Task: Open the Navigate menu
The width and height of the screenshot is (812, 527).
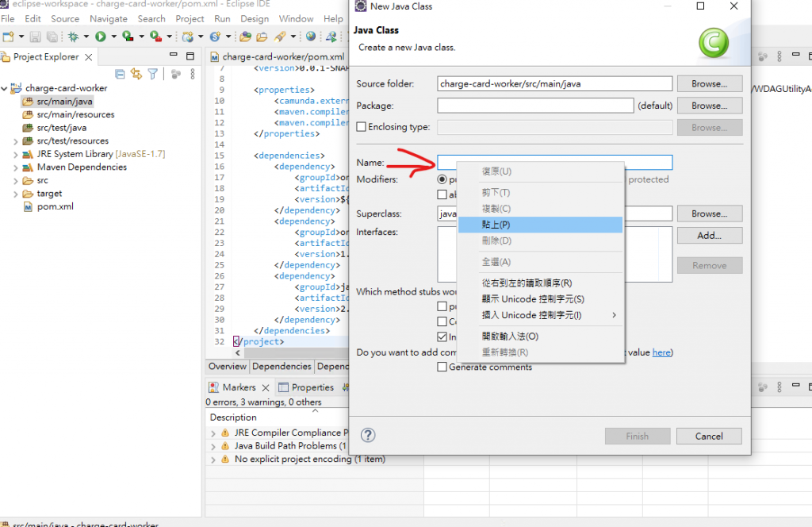Action: 108,19
